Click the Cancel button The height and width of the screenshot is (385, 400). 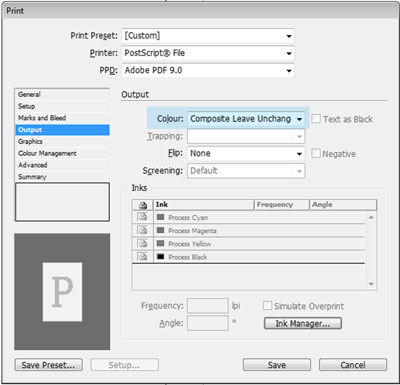(353, 365)
